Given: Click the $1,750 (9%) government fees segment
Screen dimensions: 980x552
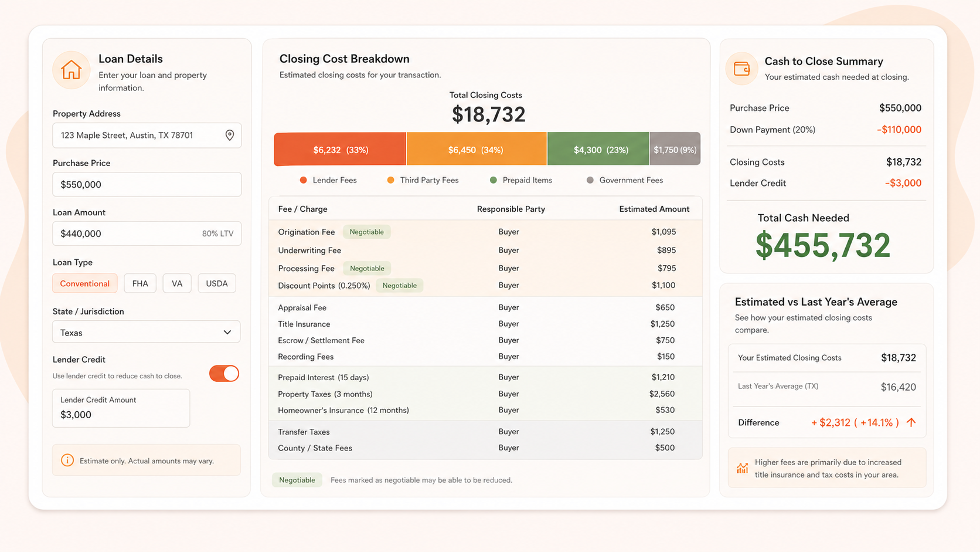Looking at the screenshot, I should pyautogui.click(x=675, y=150).
